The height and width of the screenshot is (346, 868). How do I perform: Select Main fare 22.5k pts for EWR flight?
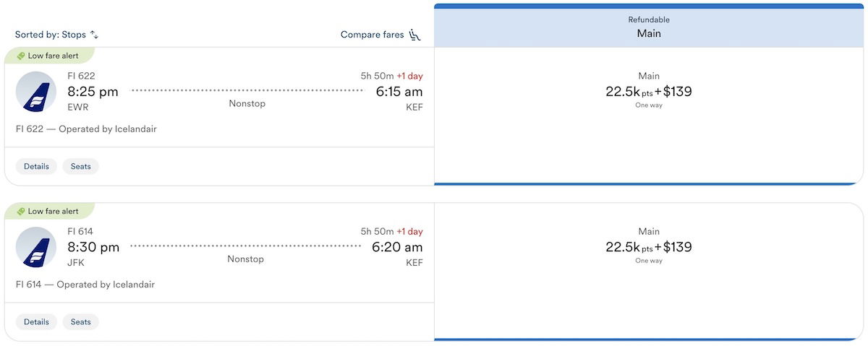pyautogui.click(x=648, y=92)
